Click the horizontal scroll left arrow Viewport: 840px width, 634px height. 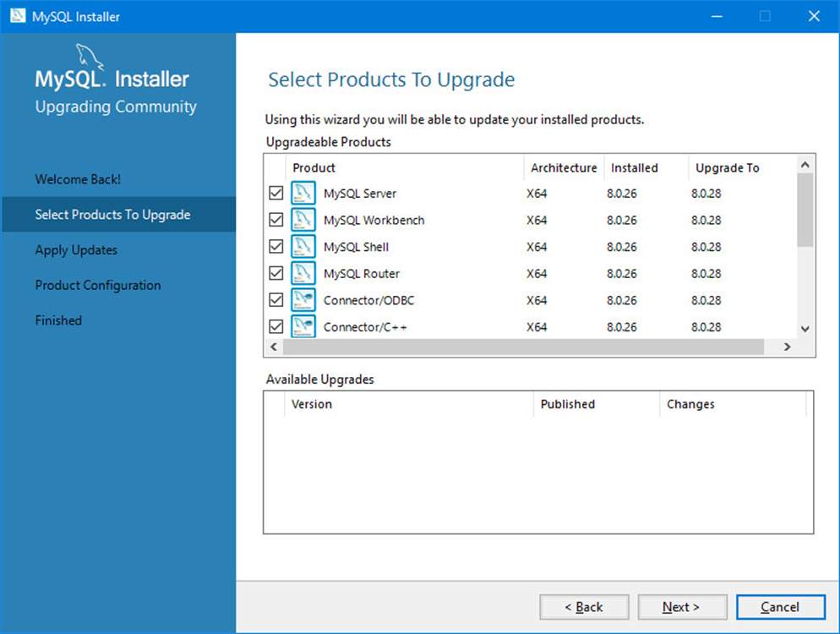click(274, 347)
